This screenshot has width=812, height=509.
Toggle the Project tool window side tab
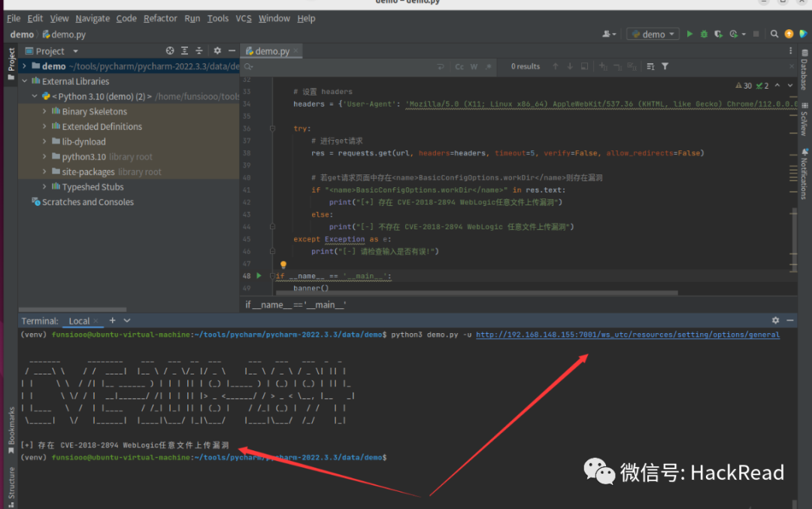(11, 64)
